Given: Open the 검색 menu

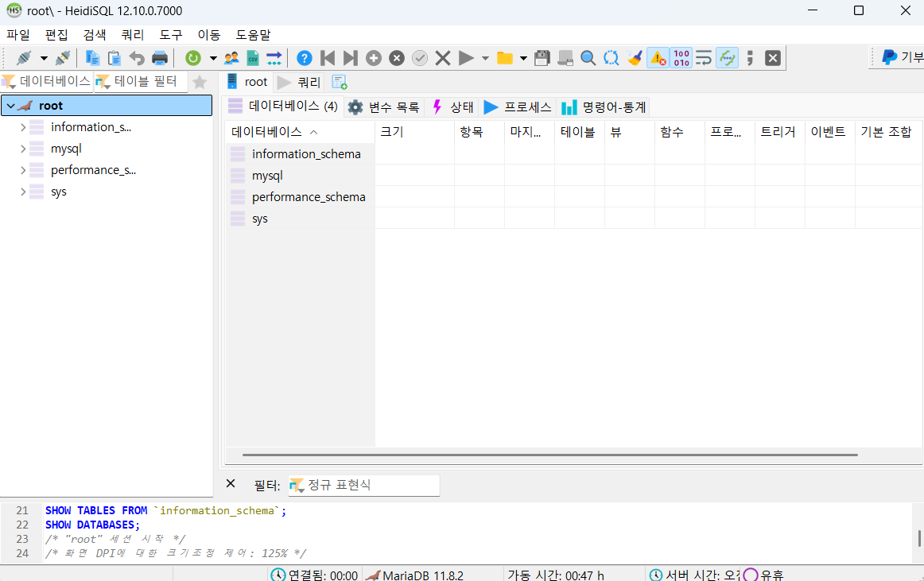Looking at the screenshot, I should pyautogui.click(x=95, y=35).
